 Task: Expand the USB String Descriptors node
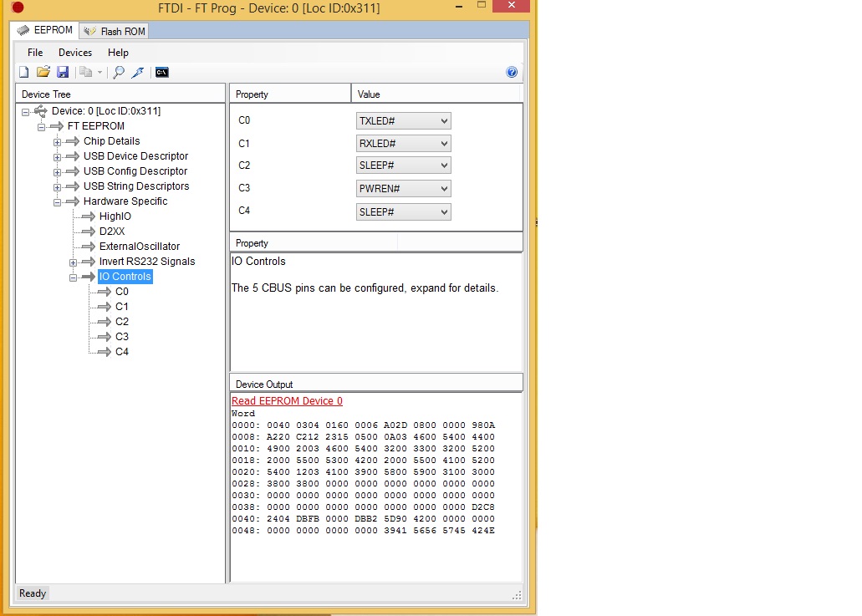[x=57, y=187]
